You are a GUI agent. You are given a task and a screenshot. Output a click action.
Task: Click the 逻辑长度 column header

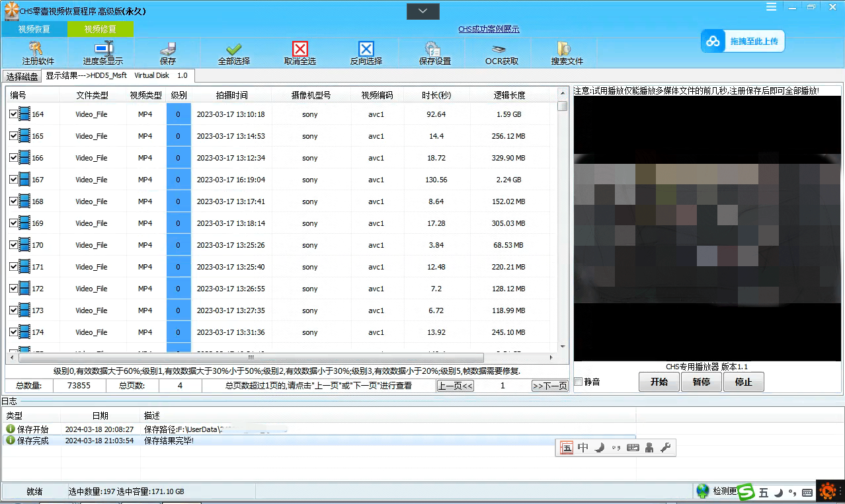(509, 95)
